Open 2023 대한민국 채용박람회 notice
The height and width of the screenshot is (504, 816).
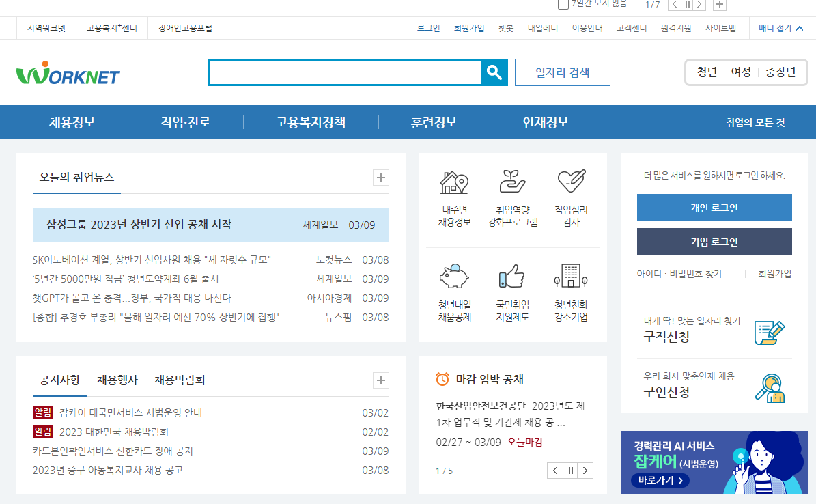[114, 432]
